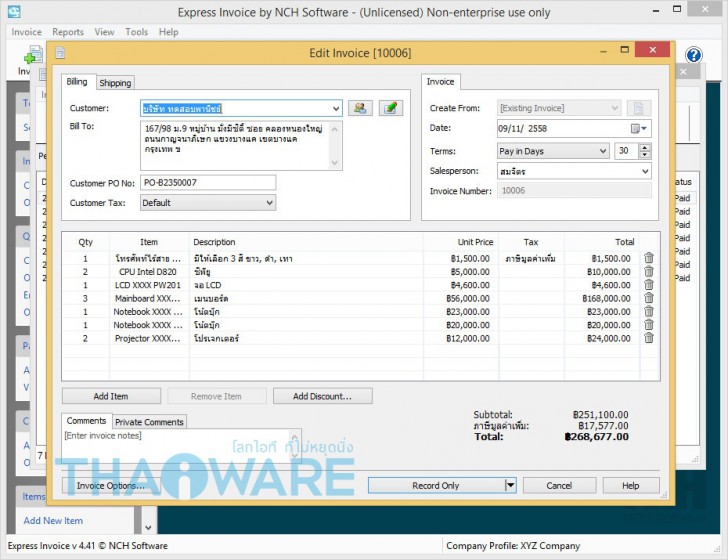The width and height of the screenshot is (728, 560).
Task: Switch to the Shipping tab
Action: tap(115, 83)
